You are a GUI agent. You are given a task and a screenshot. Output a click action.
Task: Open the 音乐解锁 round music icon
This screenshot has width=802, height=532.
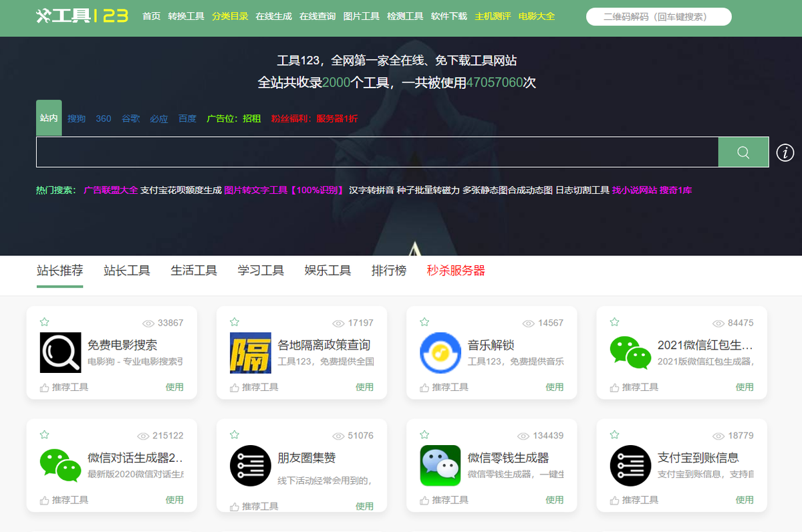(440, 352)
